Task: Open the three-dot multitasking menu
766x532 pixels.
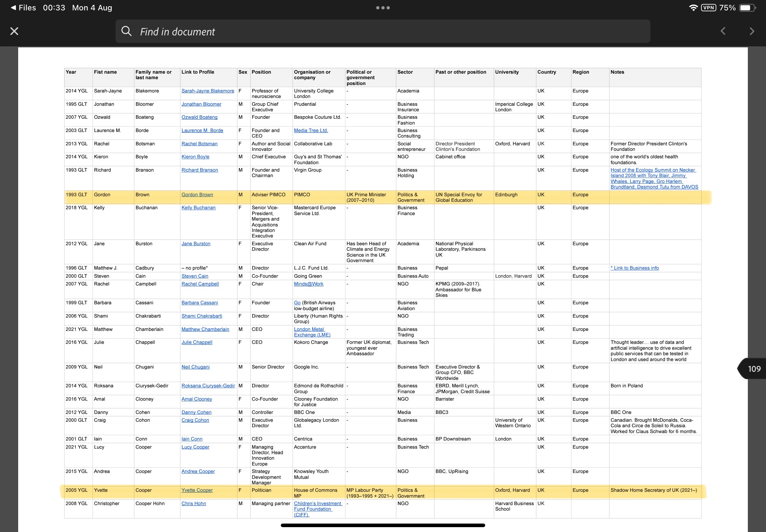Action: [383, 8]
